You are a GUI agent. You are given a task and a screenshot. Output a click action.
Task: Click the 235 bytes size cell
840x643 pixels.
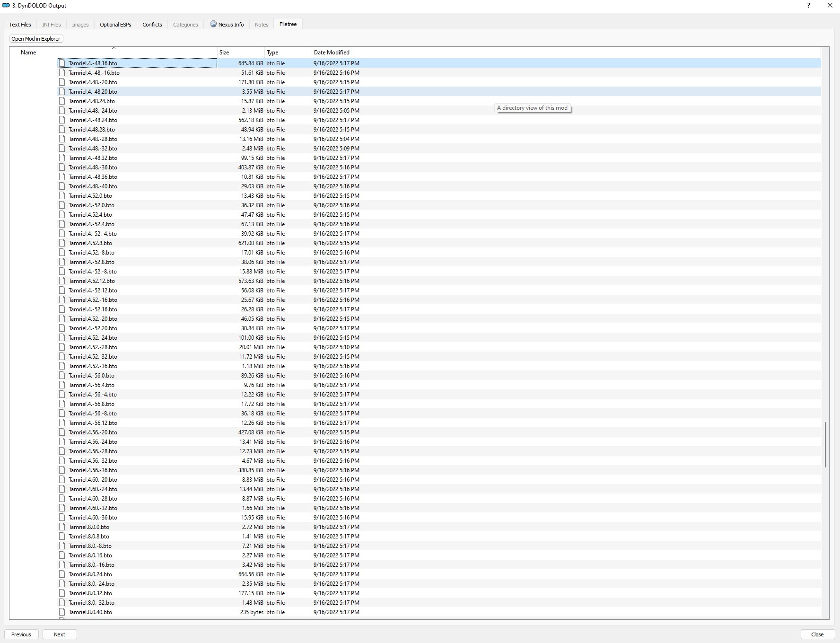tap(252, 612)
